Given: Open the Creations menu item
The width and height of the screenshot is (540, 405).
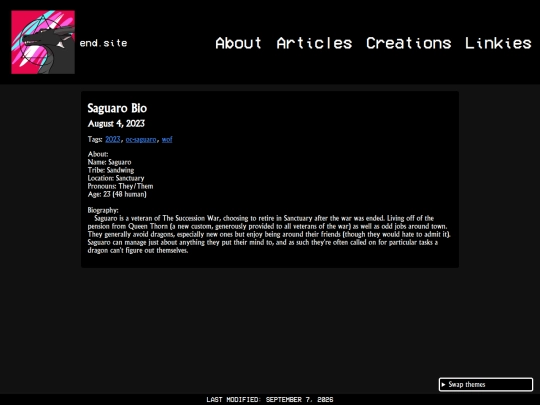Looking at the screenshot, I should (408, 43).
